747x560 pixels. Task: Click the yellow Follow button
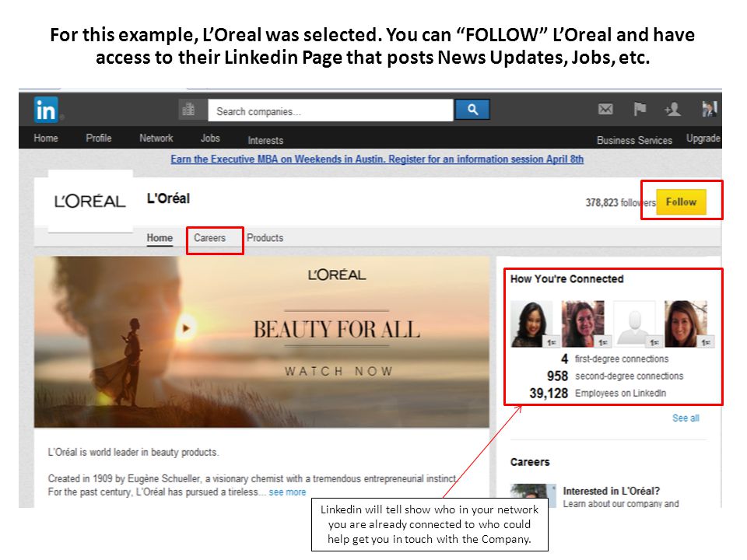pos(682,202)
